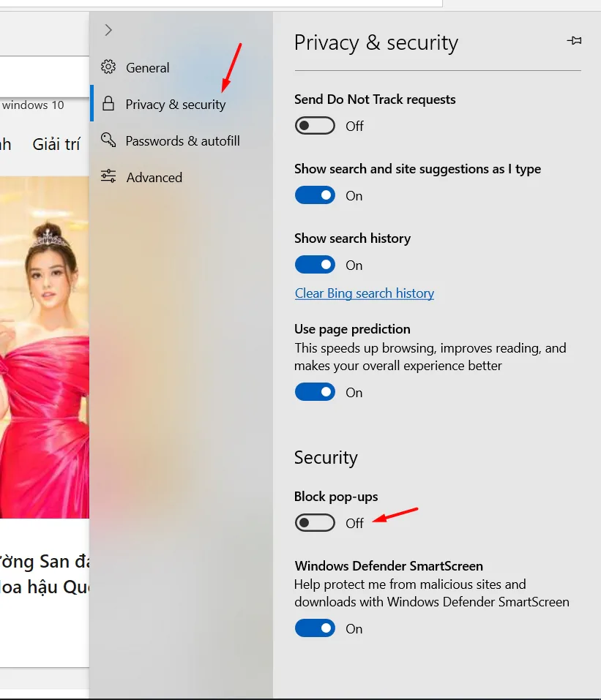Click the Privacy & security lock icon

108,104
